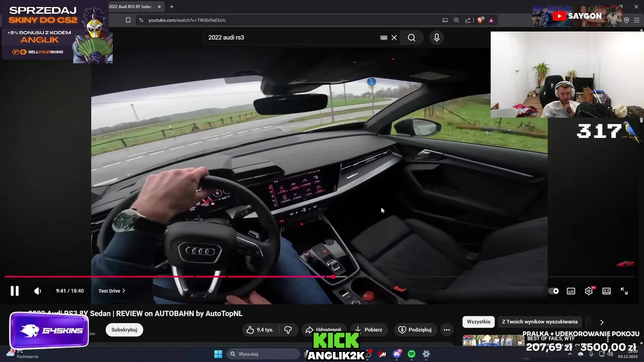Select the 2022 Audi RS3 8Y Sedan tab

pyautogui.click(x=130, y=7)
